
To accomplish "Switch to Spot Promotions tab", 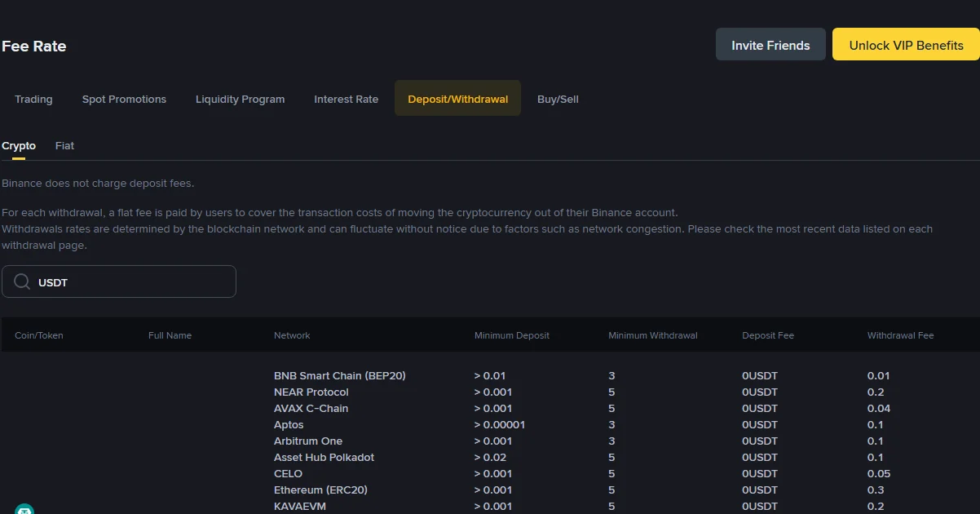I will click(124, 99).
